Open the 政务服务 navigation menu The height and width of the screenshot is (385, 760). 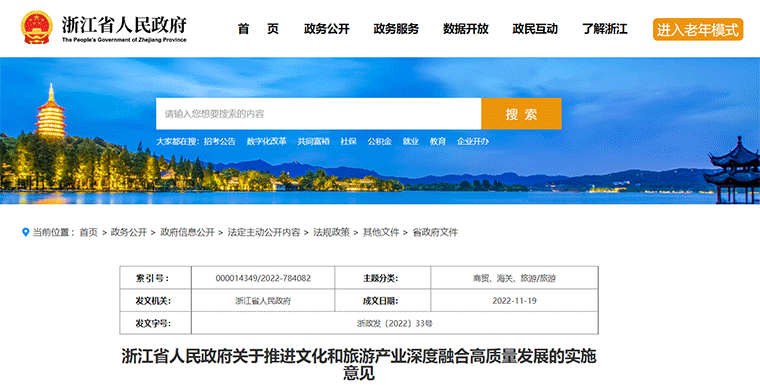point(396,29)
